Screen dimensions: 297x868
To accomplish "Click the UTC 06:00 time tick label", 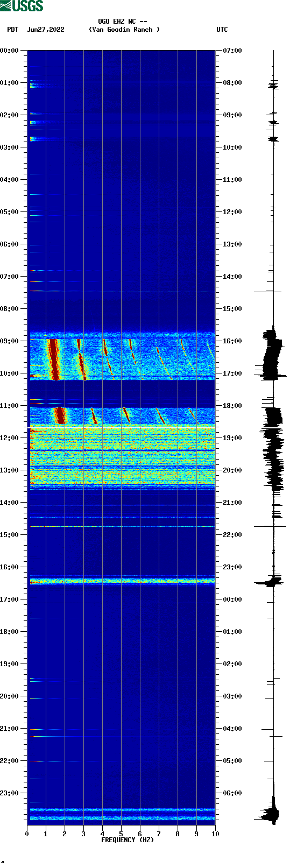I will [232, 793].
